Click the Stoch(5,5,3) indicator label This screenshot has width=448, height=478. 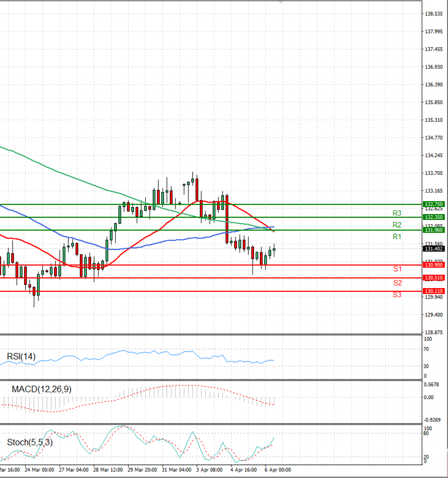pyautogui.click(x=30, y=442)
